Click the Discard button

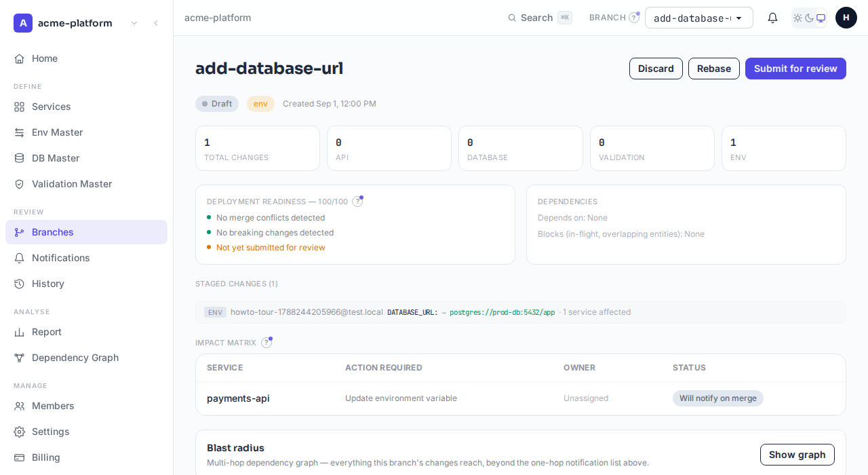pyautogui.click(x=656, y=69)
